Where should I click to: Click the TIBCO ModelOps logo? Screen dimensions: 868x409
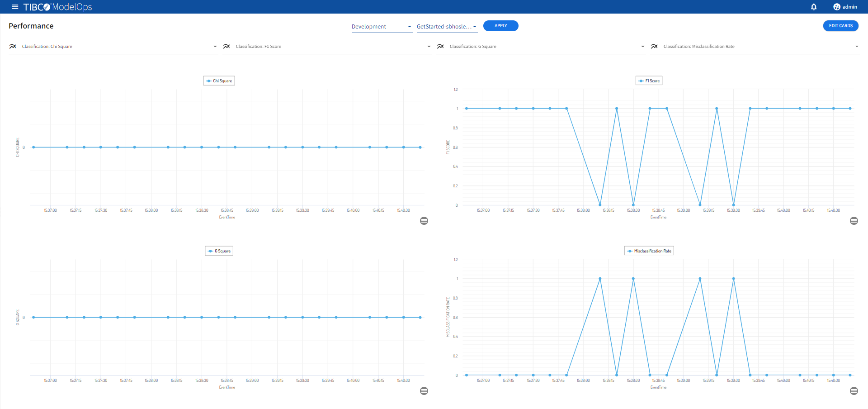[x=58, y=7]
